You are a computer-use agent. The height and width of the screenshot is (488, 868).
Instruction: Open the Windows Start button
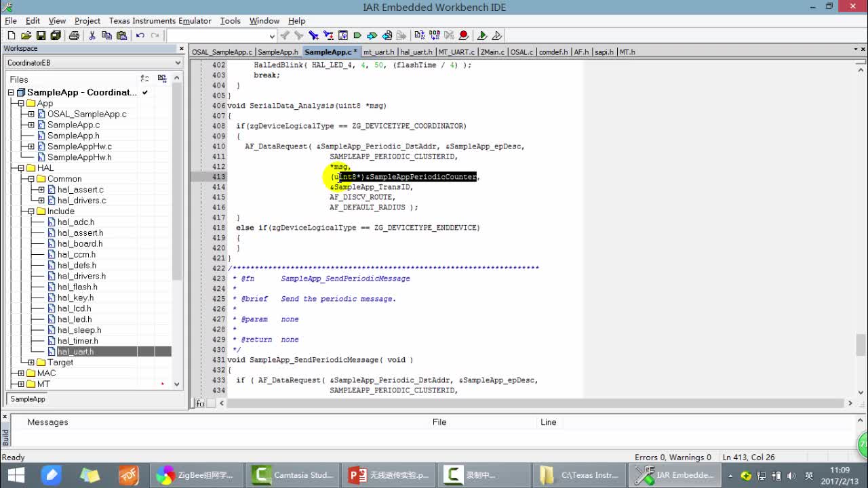pyautogui.click(x=15, y=475)
